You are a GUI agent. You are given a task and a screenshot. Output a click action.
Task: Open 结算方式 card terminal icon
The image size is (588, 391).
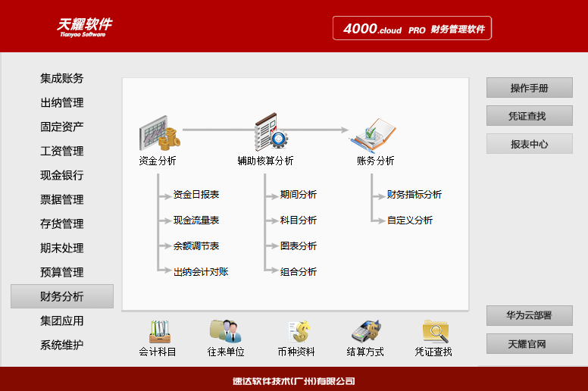coord(367,331)
